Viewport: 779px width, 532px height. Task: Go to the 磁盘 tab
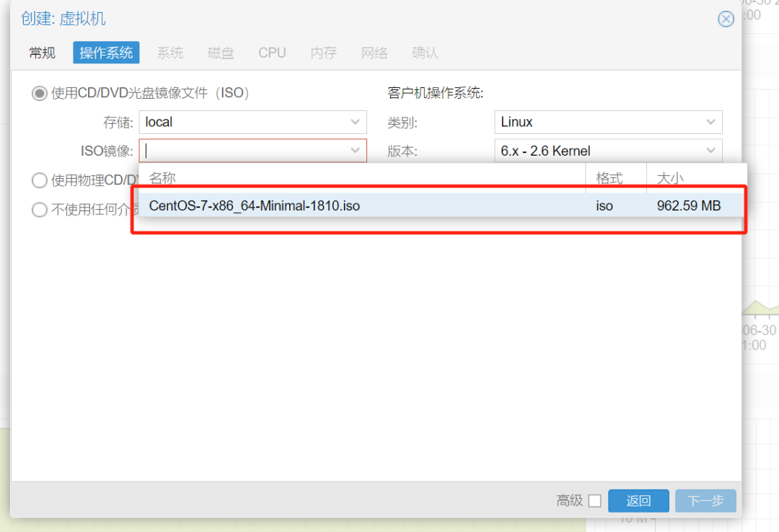(221, 53)
